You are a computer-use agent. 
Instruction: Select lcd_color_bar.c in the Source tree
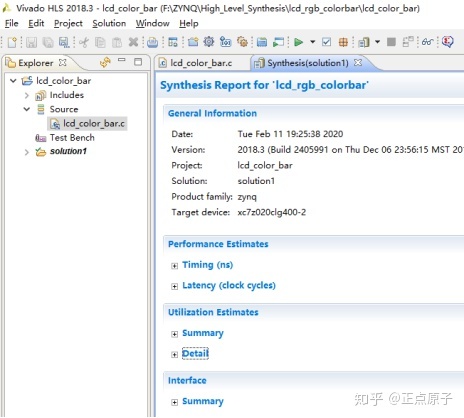(87, 124)
